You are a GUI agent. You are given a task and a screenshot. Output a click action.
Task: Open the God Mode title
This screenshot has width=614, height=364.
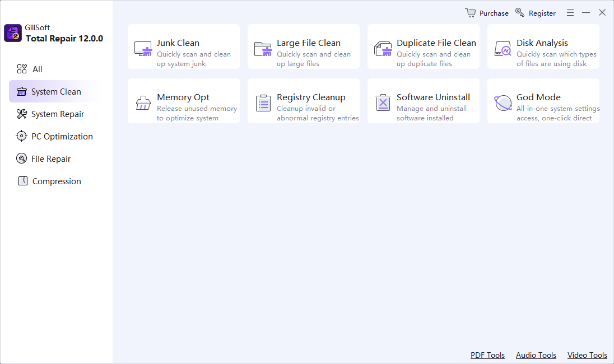[538, 97]
